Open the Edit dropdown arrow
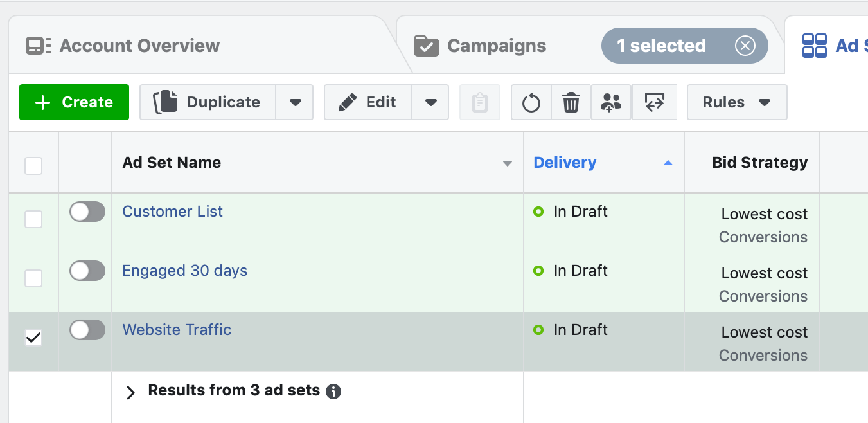Screen dimensions: 868x423 (430, 102)
